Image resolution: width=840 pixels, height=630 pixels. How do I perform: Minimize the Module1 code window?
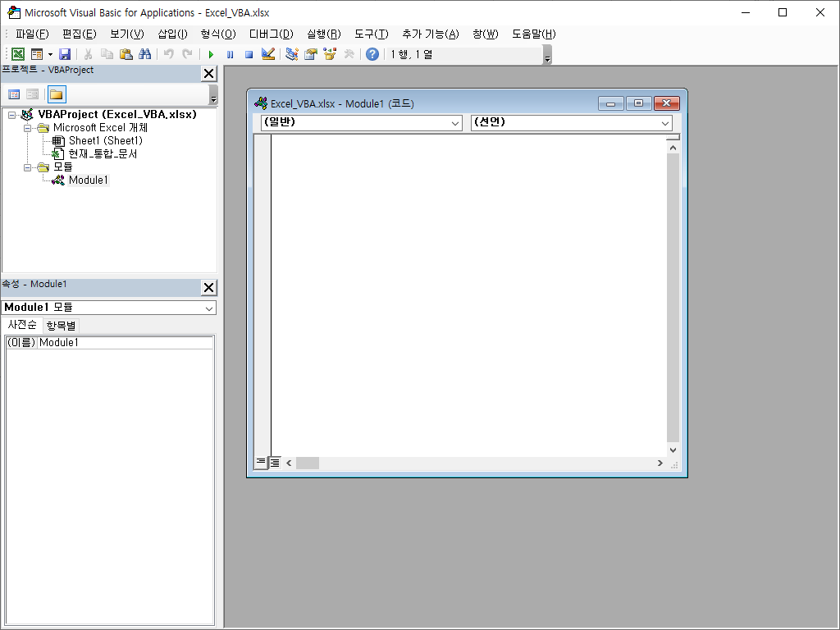point(610,103)
